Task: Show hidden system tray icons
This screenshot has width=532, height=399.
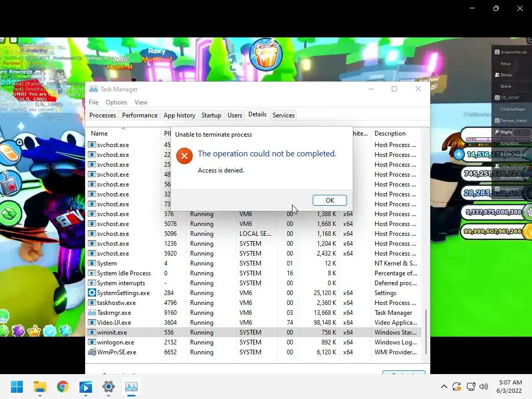Action: 444,387
